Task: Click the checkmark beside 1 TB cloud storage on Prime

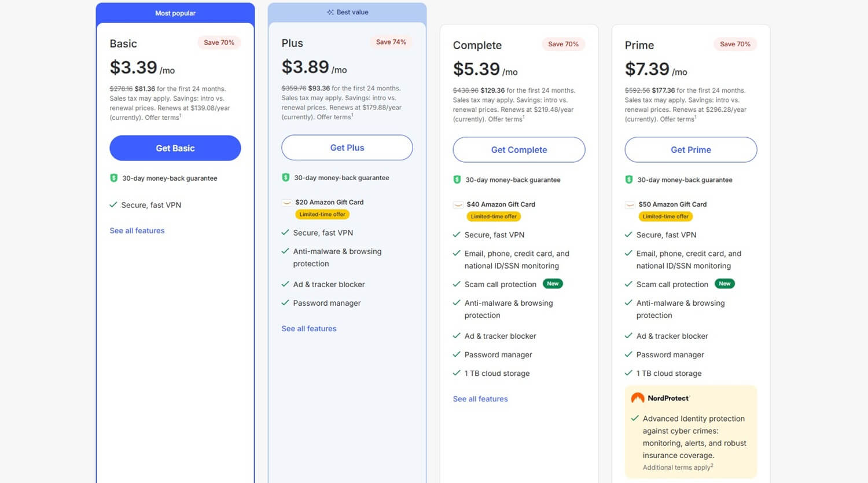Action: [x=628, y=373]
